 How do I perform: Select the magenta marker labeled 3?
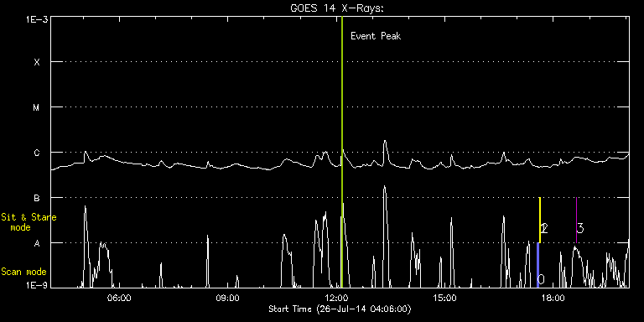576,221
